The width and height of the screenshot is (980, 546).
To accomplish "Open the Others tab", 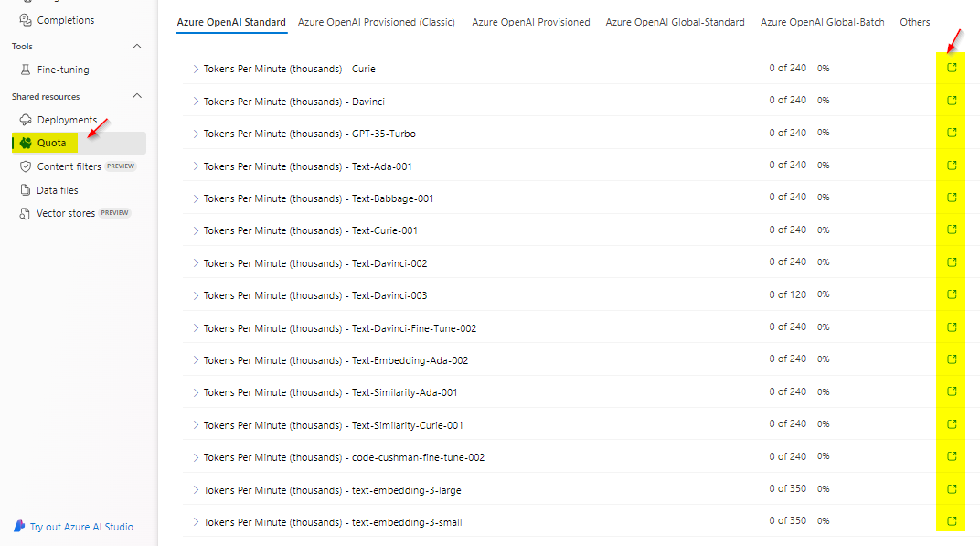I will (x=915, y=22).
